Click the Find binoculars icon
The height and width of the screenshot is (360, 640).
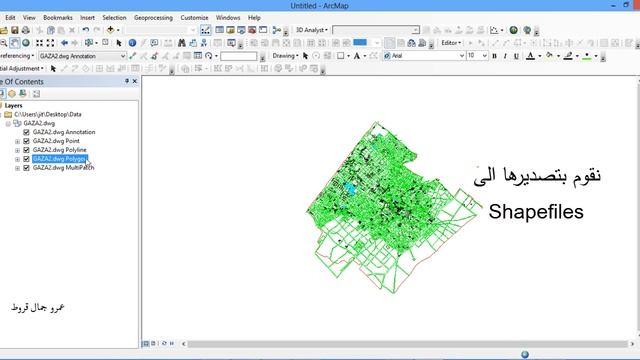(x=182, y=43)
